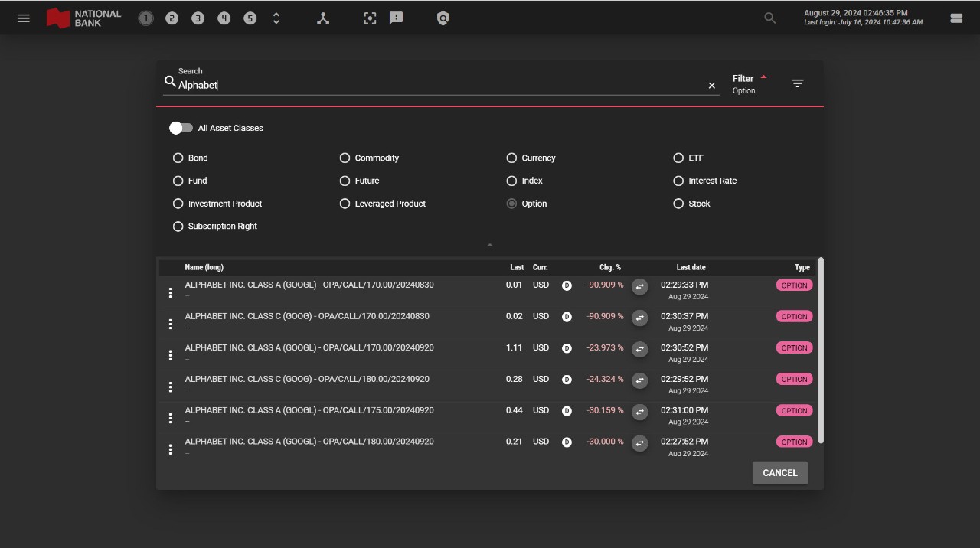
Task: Select the Index radio button
Action: tap(511, 181)
